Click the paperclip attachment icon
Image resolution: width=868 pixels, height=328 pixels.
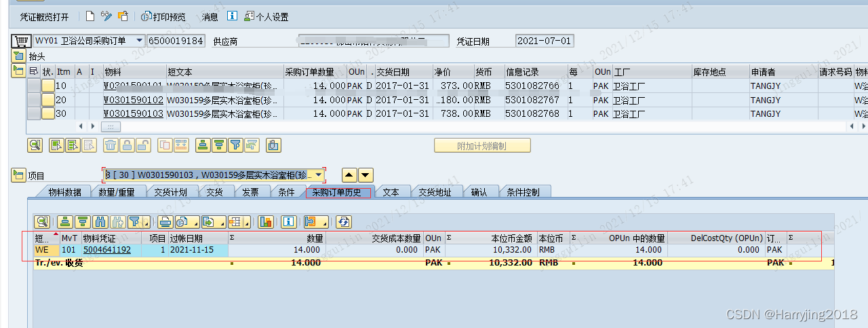click(273, 145)
